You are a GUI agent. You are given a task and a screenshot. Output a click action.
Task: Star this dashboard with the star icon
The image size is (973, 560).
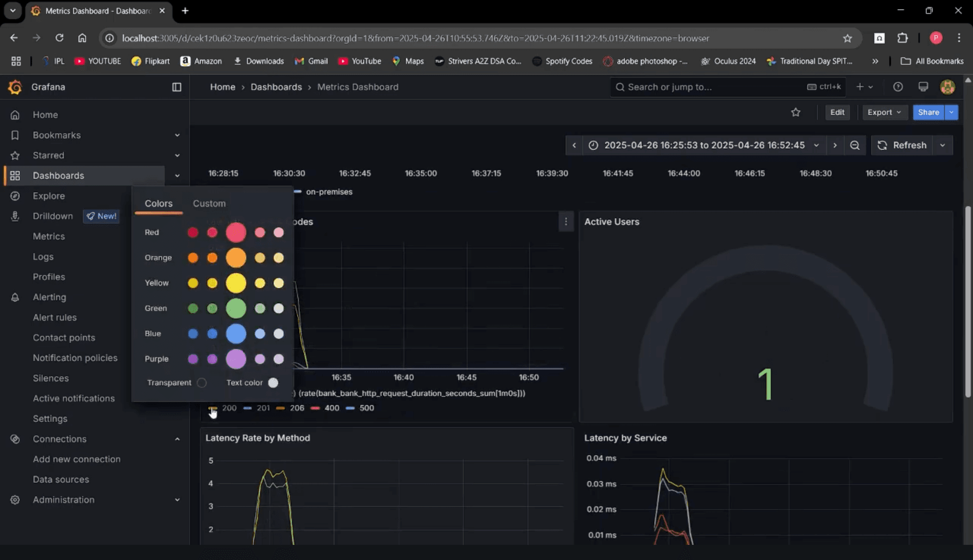[796, 112]
